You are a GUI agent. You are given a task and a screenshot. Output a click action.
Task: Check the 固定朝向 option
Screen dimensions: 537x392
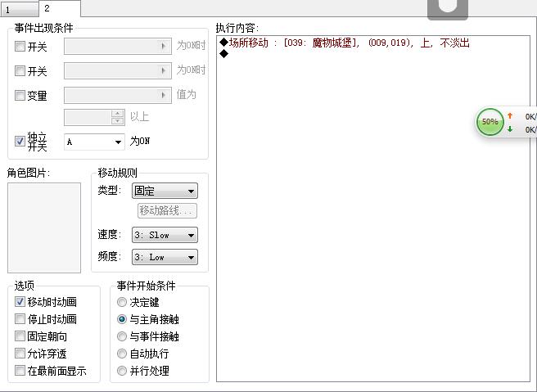point(20,336)
